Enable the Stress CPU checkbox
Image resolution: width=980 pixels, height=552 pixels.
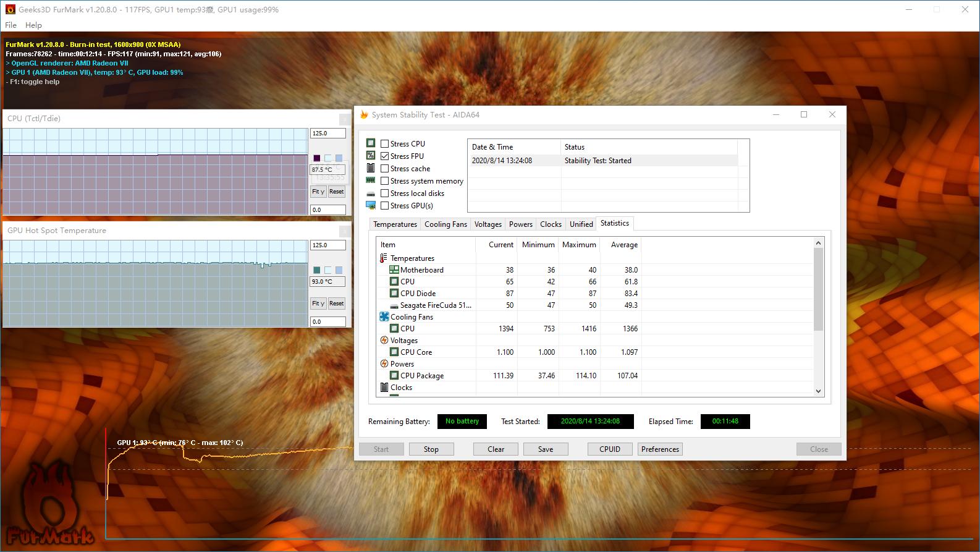pos(385,144)
